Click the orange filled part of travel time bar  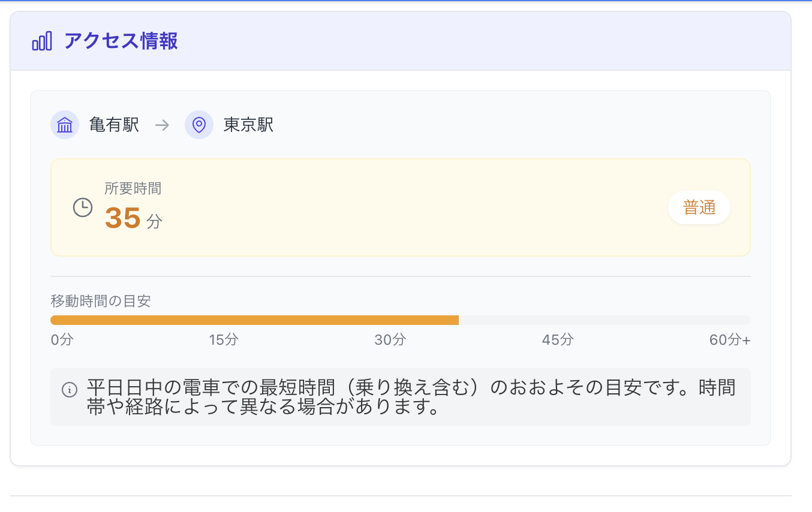click(254, 320)
